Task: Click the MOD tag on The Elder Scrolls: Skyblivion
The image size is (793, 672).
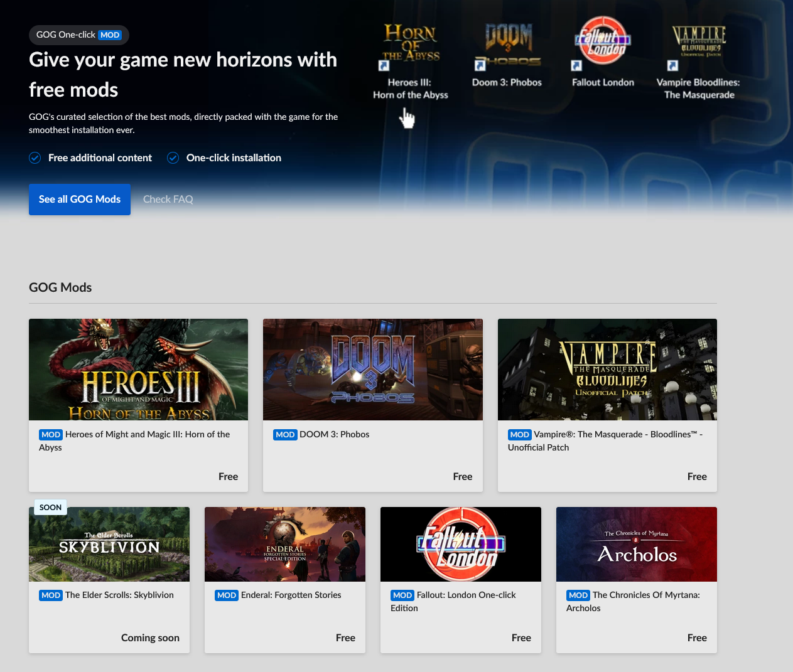Action: coord(51,595)
